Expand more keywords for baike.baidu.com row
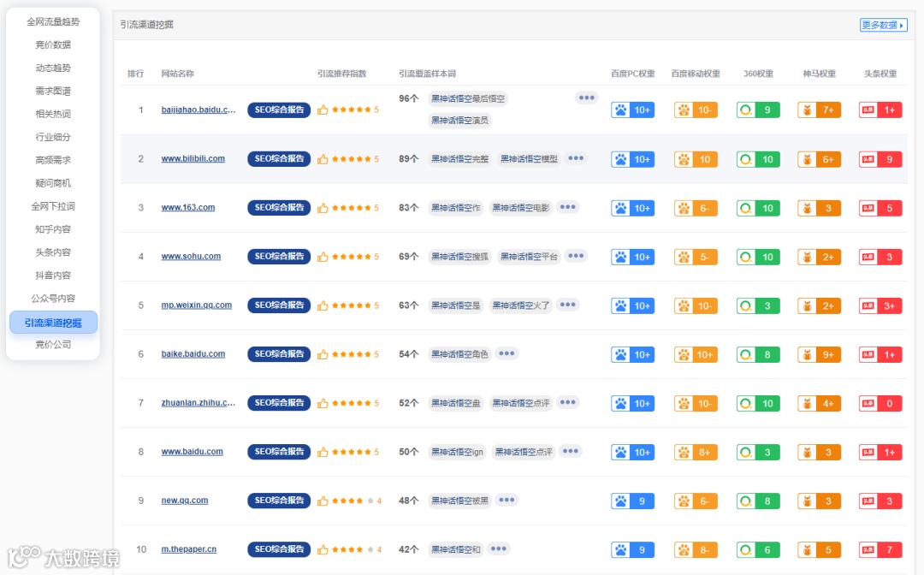924x575 pixels. pyautogui.click(x=506, y=353)
